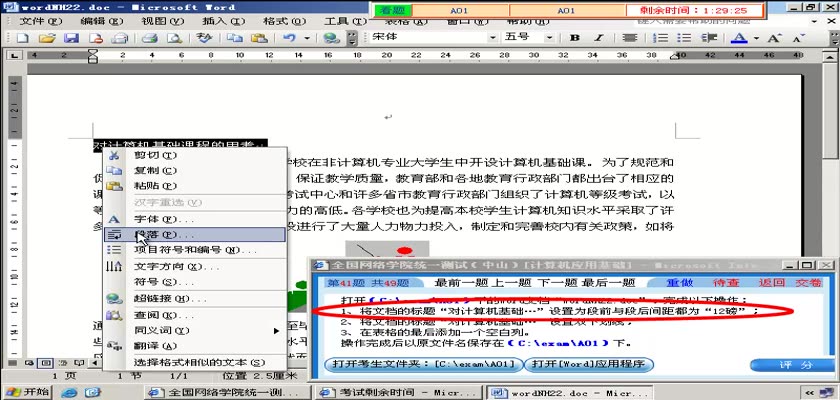The width and height of the screenshot is (840, 400).
Task: Choose 粘贴 from the context menu
Action: [195, 186]
